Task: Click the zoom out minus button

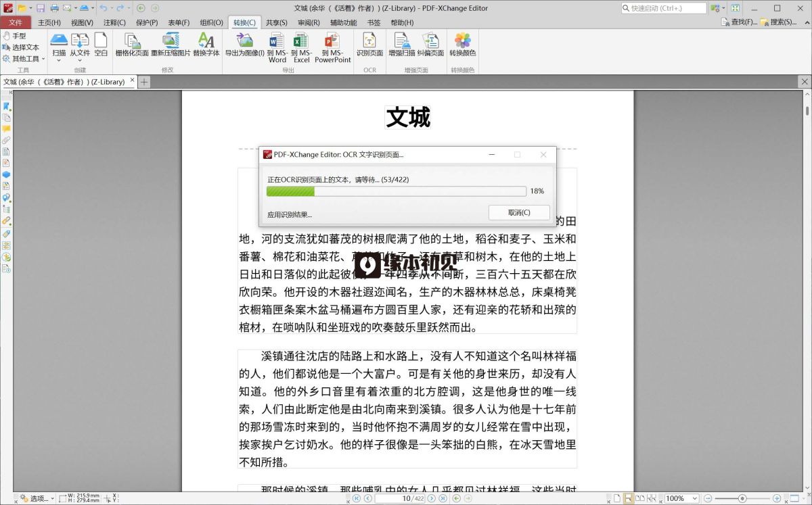Action: 708,498
